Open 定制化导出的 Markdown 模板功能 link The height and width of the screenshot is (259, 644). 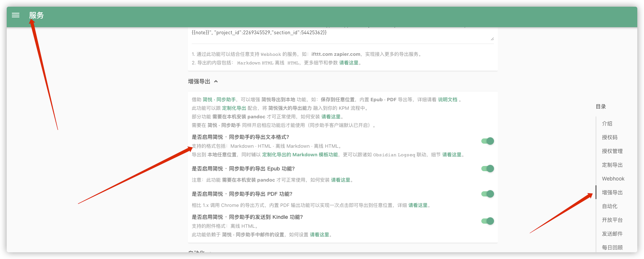point(300,154)
